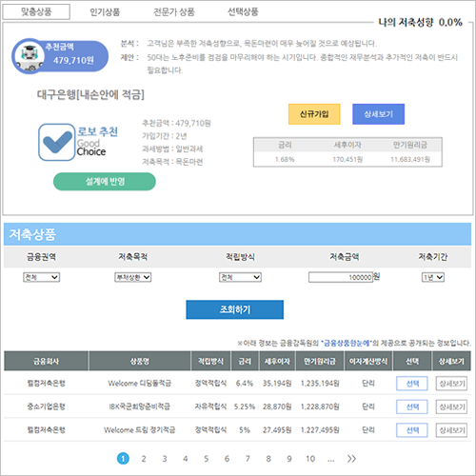Image resolution: width=476 pixels, height=476 pixels.
Task: Go to page 7 of results
Action: tap(248, 459)
